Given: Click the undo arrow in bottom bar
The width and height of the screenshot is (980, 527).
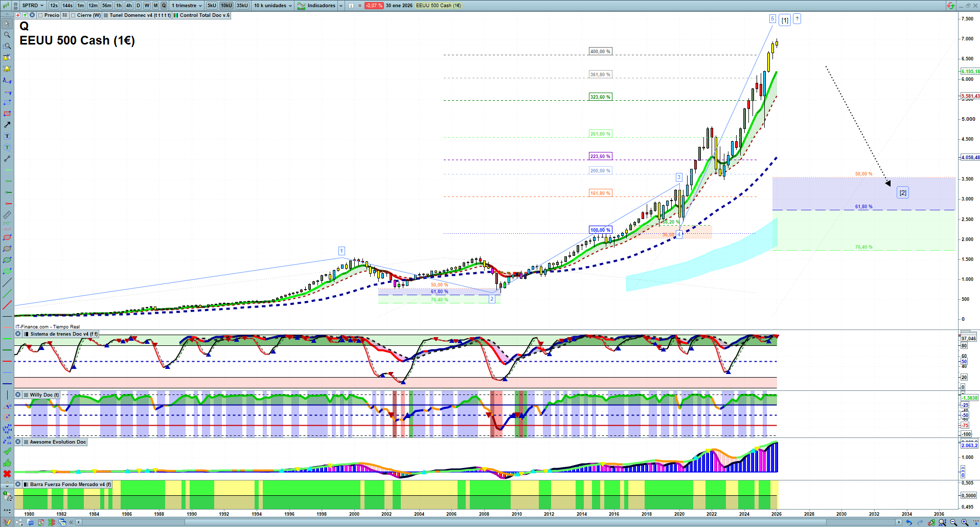Looking at the screenshot, I should [x=908, y=522].
